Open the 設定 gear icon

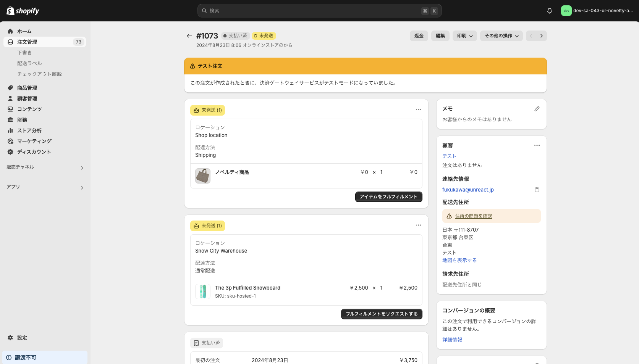10,338
